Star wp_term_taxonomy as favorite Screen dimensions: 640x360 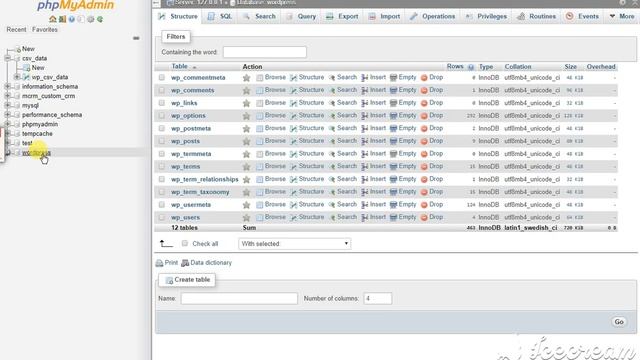[247, 192]
